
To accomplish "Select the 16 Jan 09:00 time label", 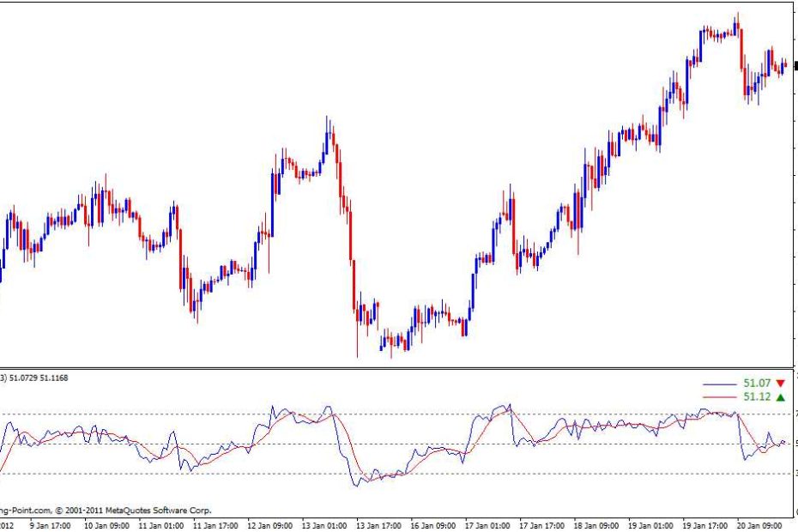I will (x=432, y=524).
